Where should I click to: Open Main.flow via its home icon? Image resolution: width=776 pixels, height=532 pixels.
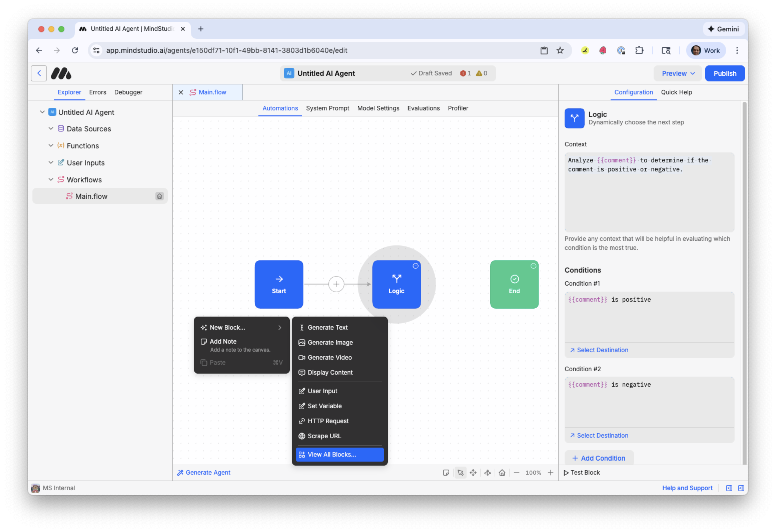click(160, 196)
